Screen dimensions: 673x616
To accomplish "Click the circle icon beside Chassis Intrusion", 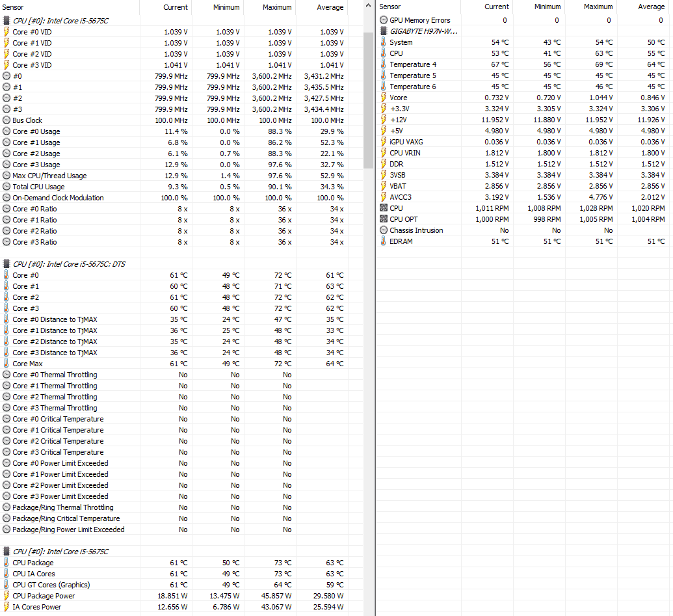I will pos(384,230).
